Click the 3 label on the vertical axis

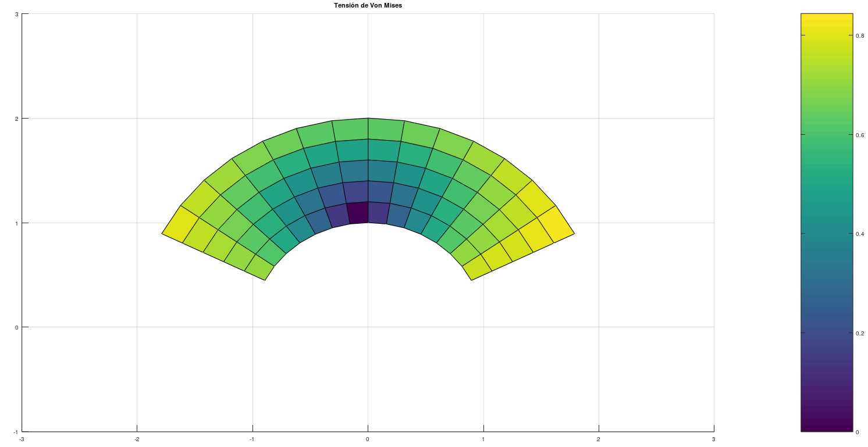pos(16,14)
